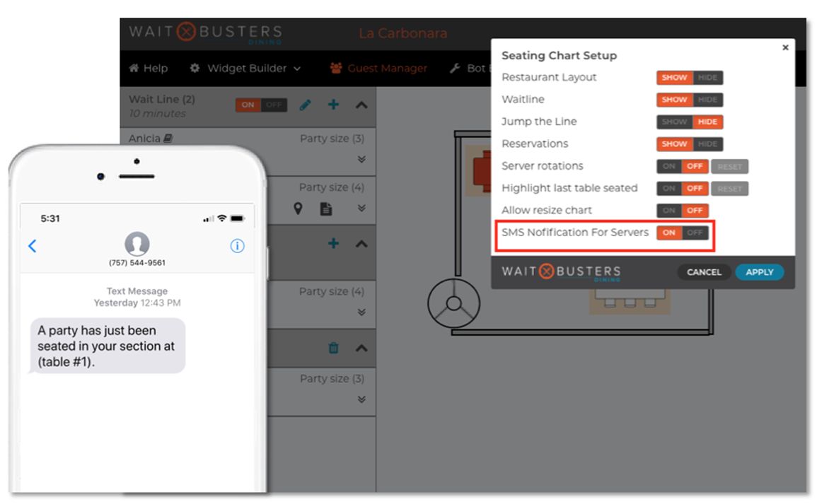
Task: Tap the text message bubble about table #1
Action: [x=107, y=346]
